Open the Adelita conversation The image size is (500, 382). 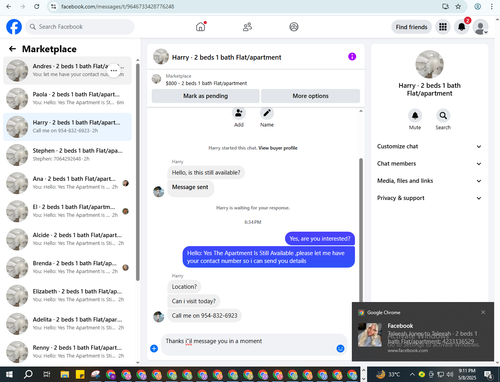(67, 324)
